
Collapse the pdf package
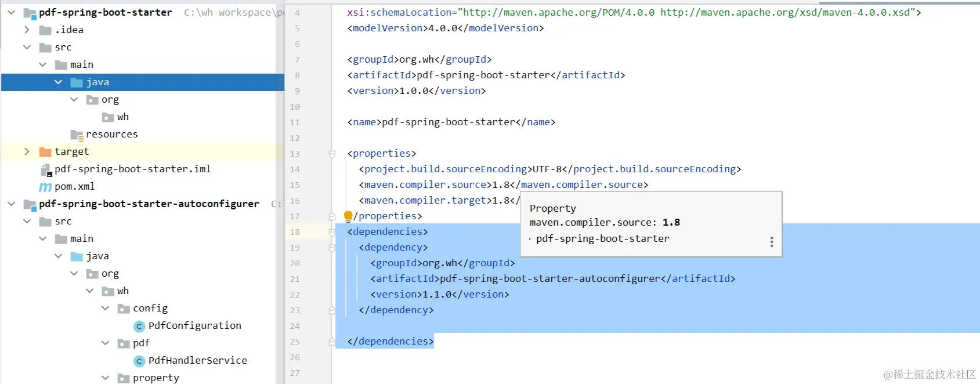(x=105, y=343)
